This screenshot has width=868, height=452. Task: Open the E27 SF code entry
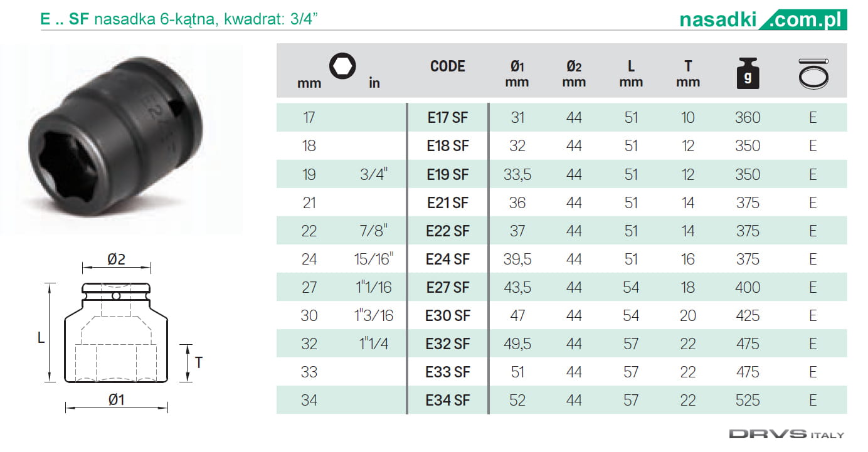click(x=447, y=287)
